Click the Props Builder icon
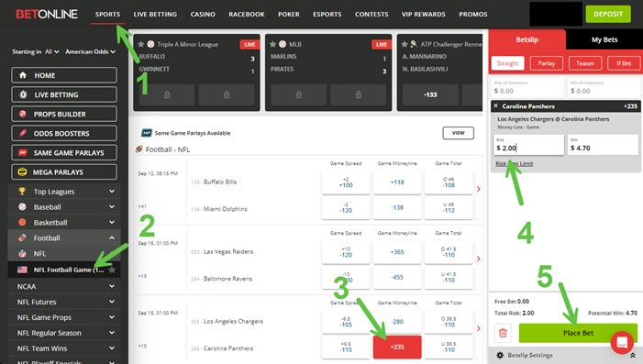This screenshot has width=643, height=364. point(23,114)
